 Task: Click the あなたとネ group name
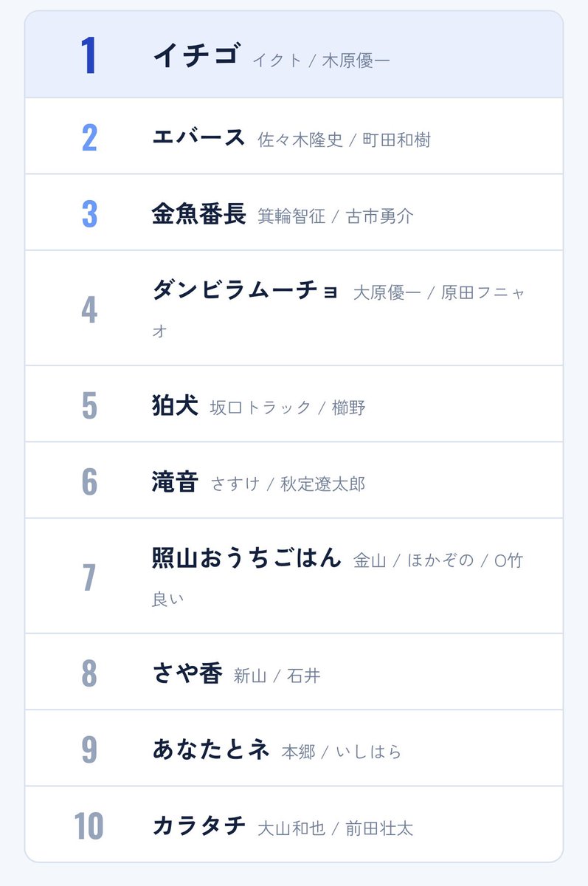pyautogui.click(x=210, y=749)
